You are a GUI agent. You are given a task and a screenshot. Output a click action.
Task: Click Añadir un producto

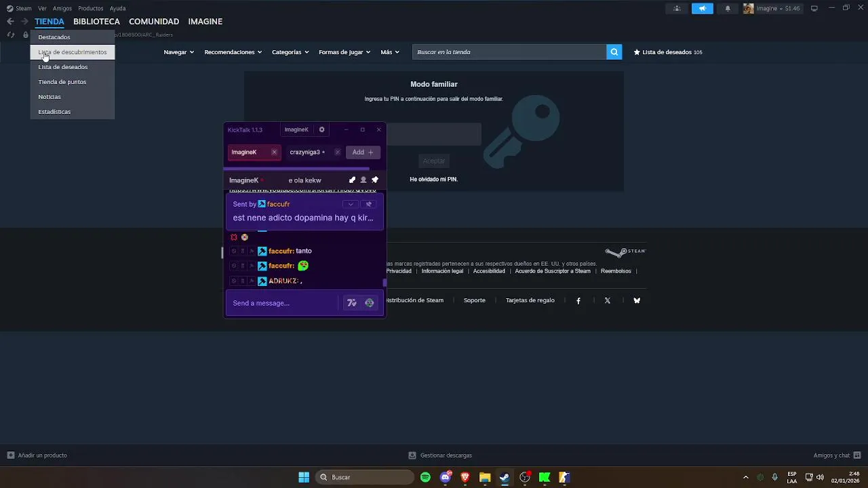click(x=37, y=455)
